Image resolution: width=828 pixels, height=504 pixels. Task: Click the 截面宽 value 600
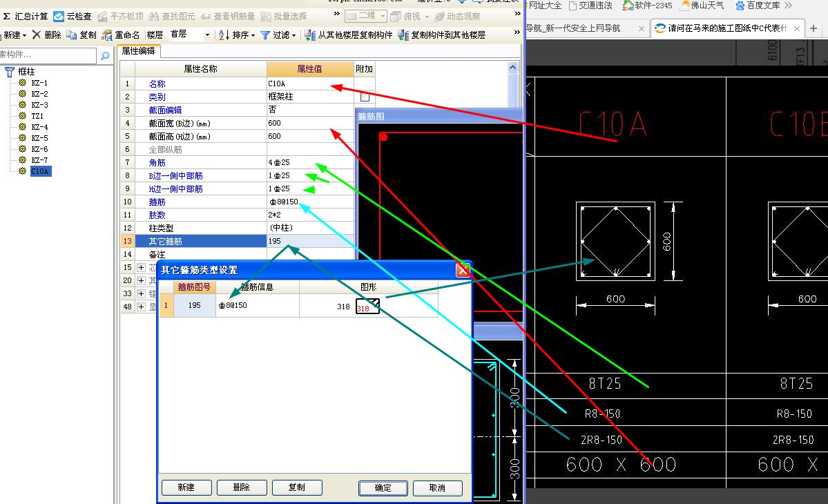[x=311, y=123]
